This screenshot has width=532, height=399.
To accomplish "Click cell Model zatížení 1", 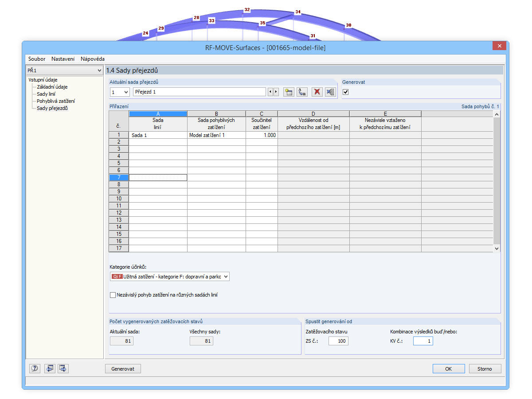I will 216,135.
